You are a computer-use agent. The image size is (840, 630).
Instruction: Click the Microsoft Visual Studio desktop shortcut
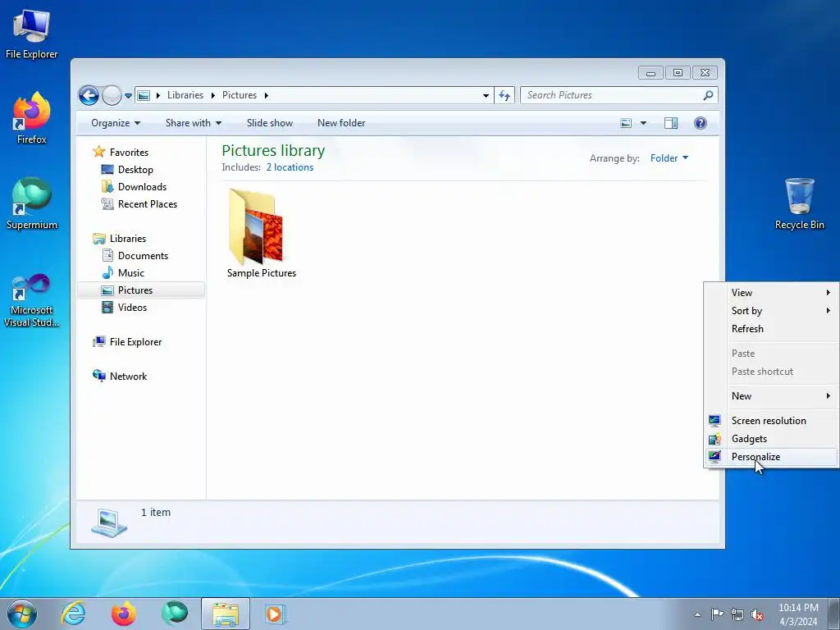pos(32,300)
